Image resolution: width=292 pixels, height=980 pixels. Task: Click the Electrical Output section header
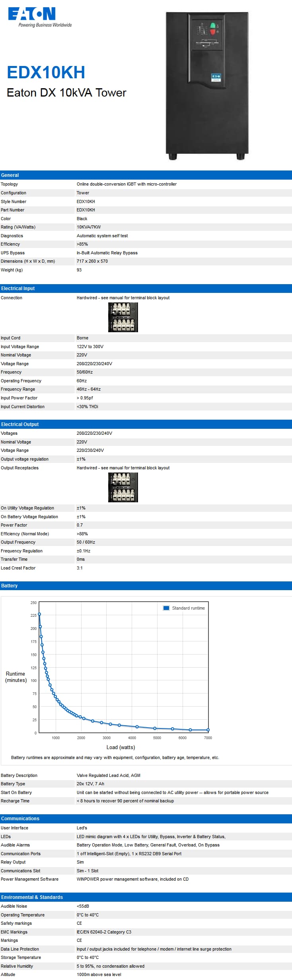(146, 424)
